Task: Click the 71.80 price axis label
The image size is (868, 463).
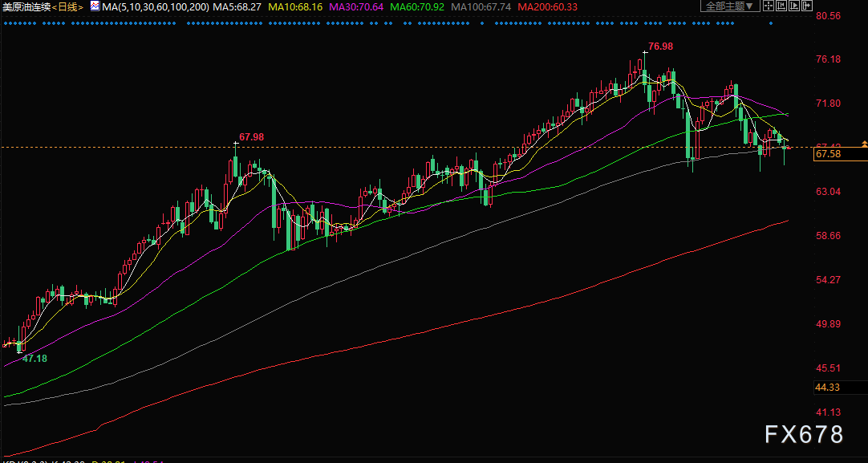Action: (828, 104)
